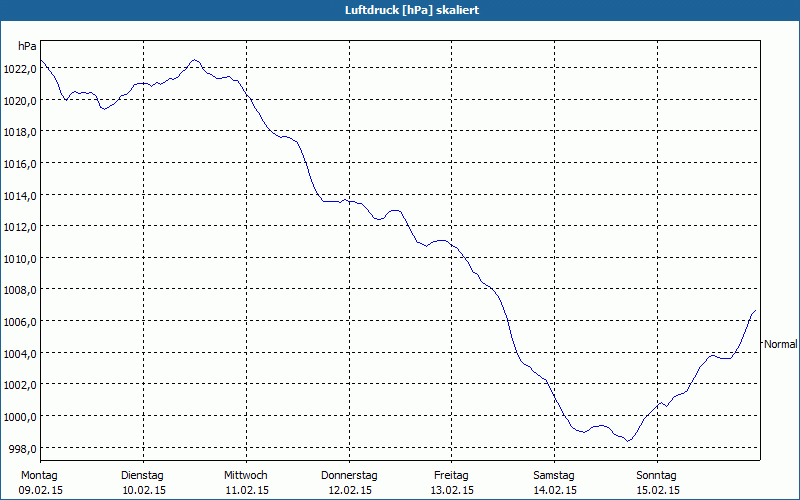The width and height of the screenshot is (800, 500).
Task: Click the 1012,0 axis value
Action: coord(20,228)
